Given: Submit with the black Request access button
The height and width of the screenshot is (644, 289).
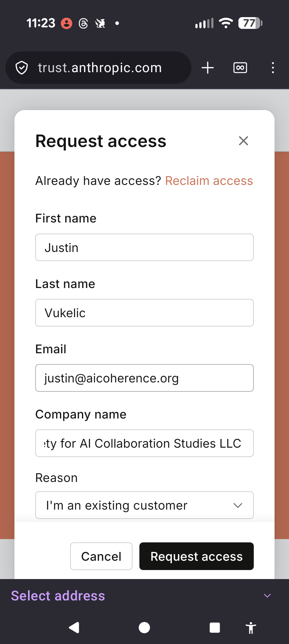Looking at the screenshot, I should click(196, 556).
